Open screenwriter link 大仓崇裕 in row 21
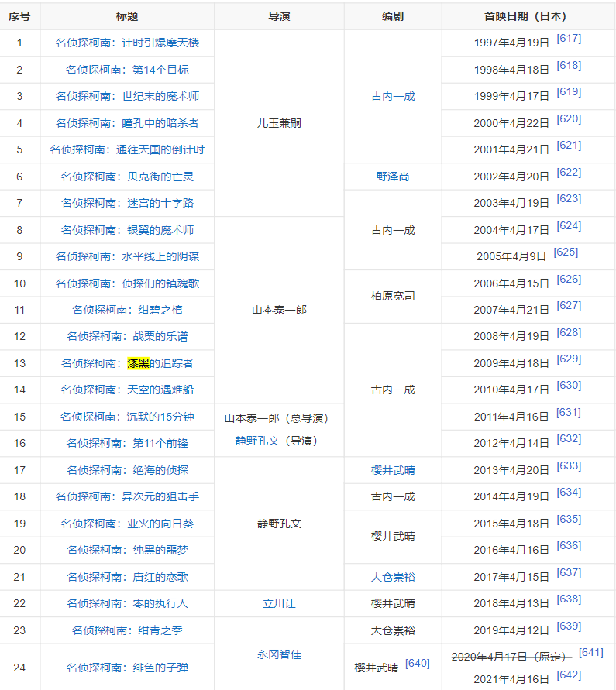Image resolution: width=616 pixels, height=690 pixels. coord(393,577)
